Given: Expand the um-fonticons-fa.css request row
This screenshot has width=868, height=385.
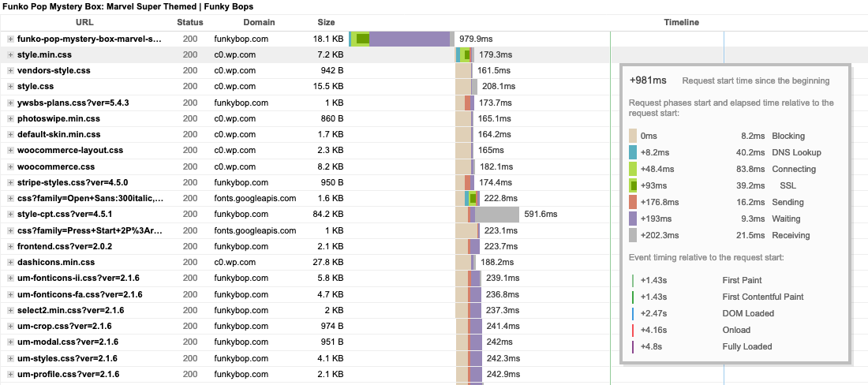Looking at the screenshot, I should [10, 294].
